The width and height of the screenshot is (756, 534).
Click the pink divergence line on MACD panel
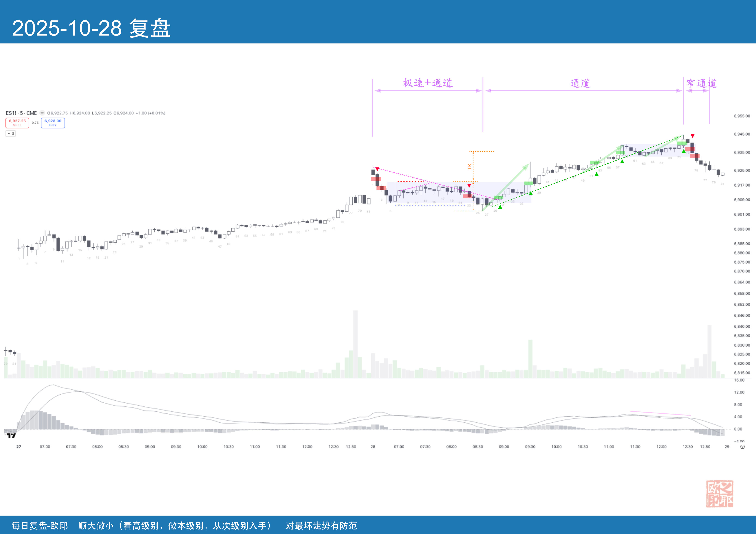click(x=660, y=413)
